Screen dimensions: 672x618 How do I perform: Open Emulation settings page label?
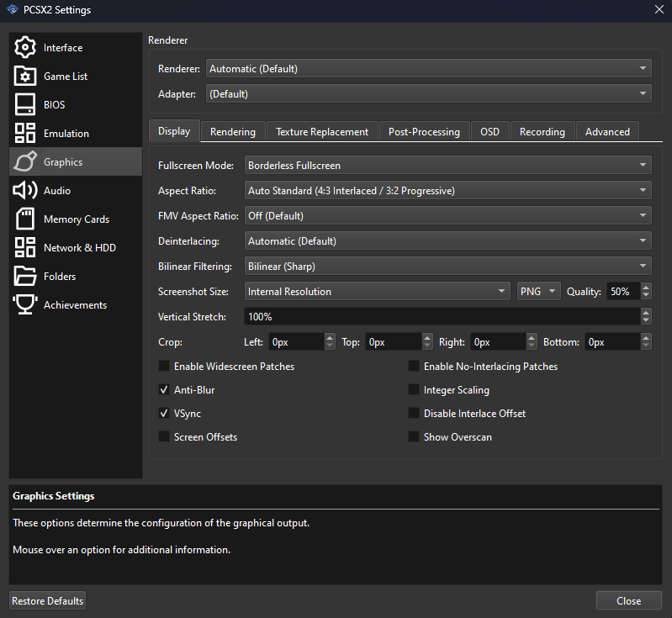pos(66,134)
